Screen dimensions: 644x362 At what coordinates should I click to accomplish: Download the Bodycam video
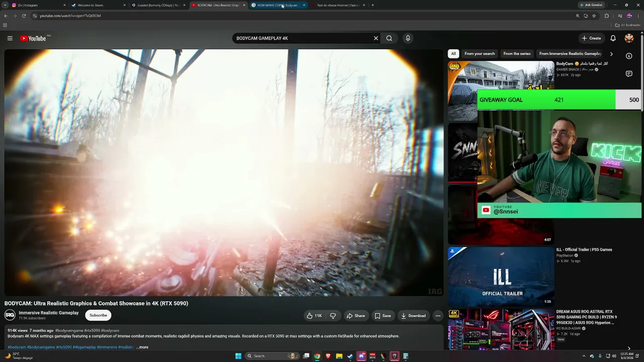click(413, 316)
